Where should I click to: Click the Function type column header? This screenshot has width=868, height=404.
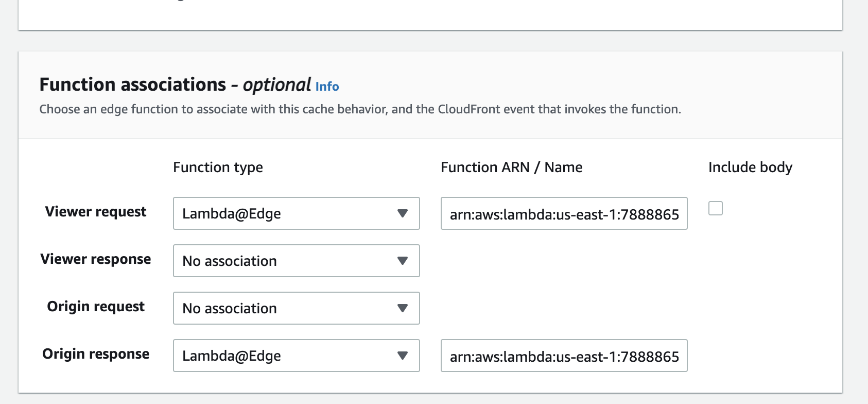[218, 167]
